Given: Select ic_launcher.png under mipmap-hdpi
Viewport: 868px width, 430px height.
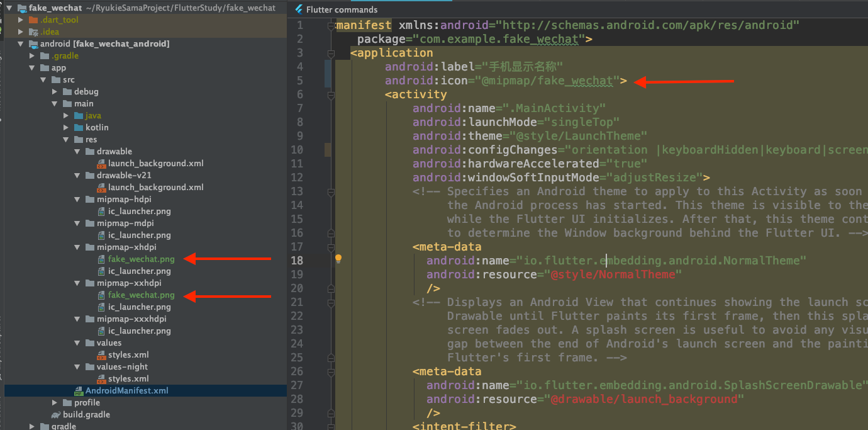Looking at the screenshot, I should click(x=140, y=212).
